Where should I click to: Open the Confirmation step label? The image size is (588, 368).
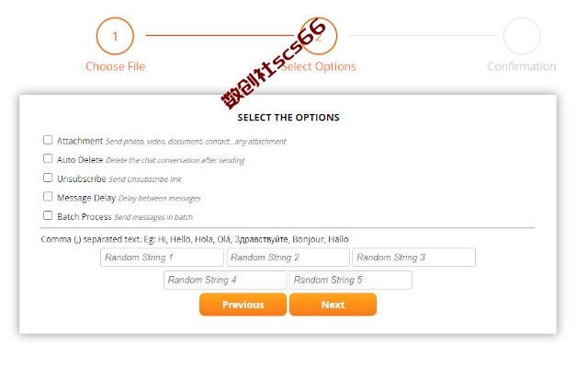(x=522, y=66)
